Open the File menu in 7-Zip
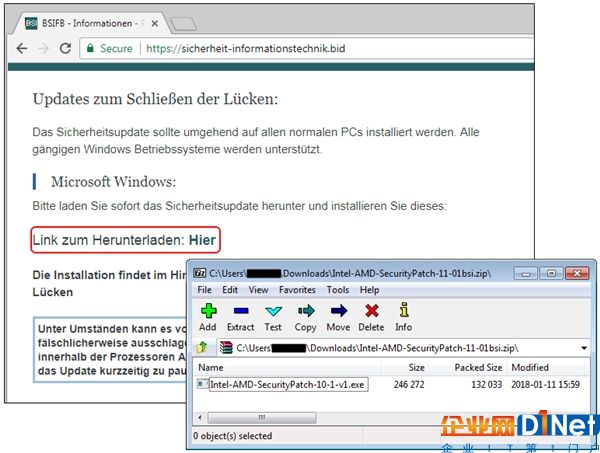This screenshot has height=453, width=600. [x=204, y=290]
